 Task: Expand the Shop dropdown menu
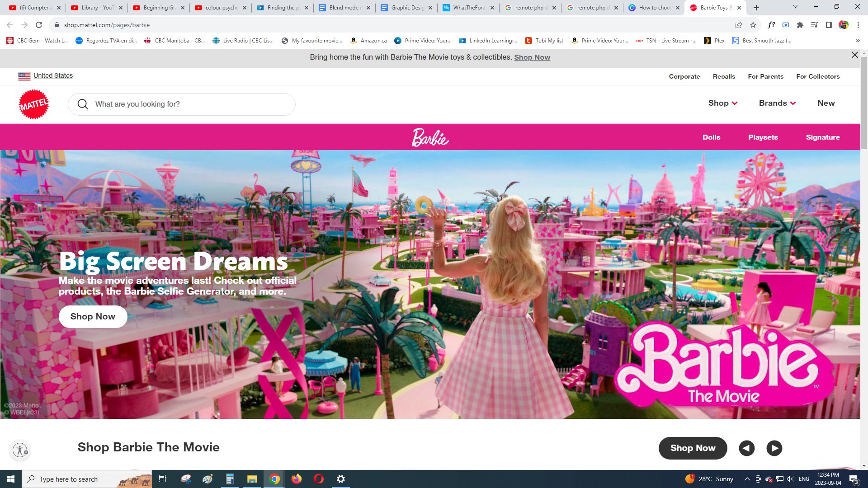(722, 103)
